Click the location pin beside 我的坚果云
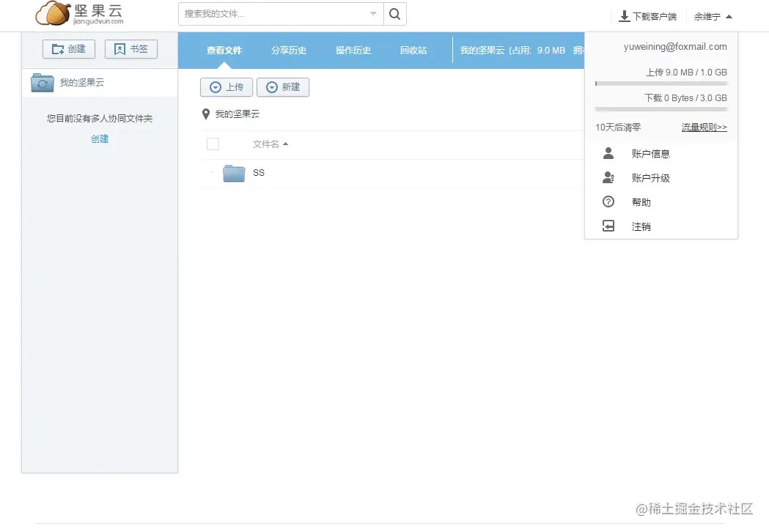769x532 pixels. click(205, 114)
